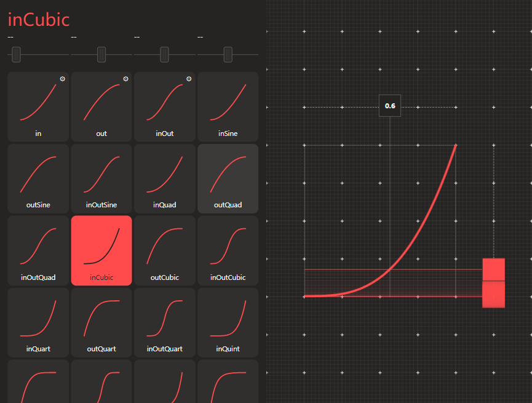Screen dimensions: 532x403
Task: Select the 'in' easing preset
Action: [x=38, y=106]
